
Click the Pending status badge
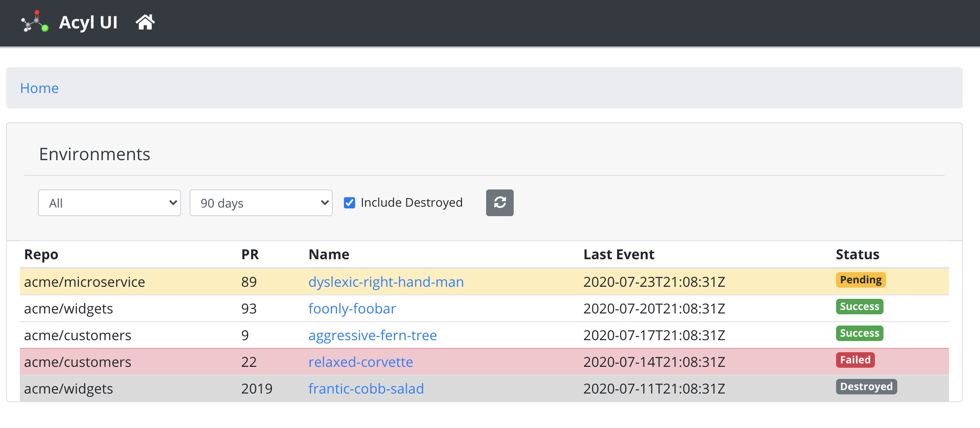click(x=861, y=280)
